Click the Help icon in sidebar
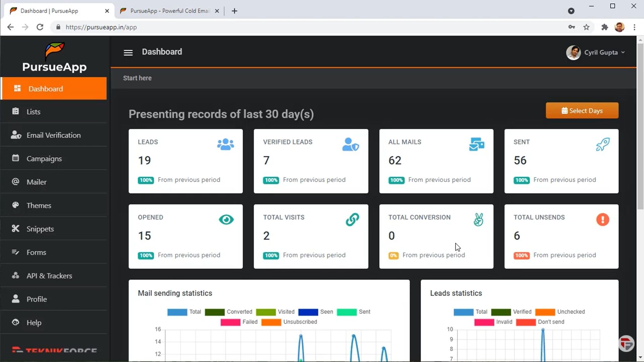Image resolution: width=644 pixels, height=362 pixels. pos(15,322)
